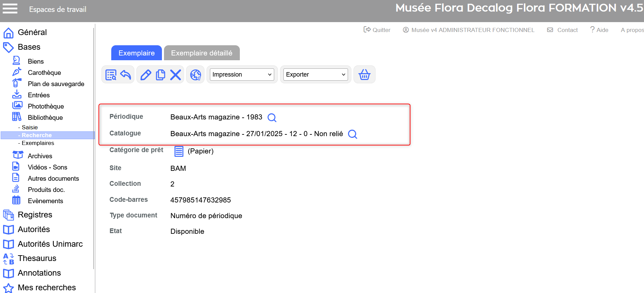Delete record with the X icon
Screen dimensions: 644x293
click(x=176, y=75)
